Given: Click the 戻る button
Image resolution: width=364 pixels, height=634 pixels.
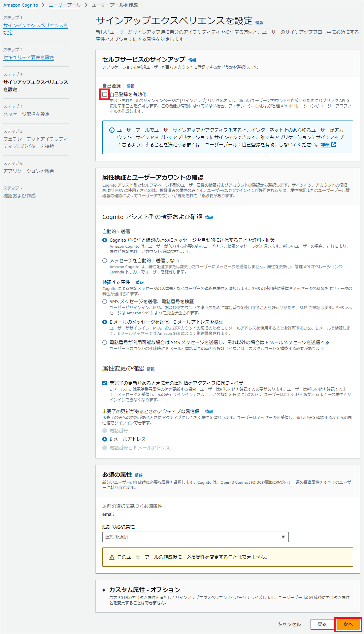Looking at the screenshot, I should click(322, 624).
